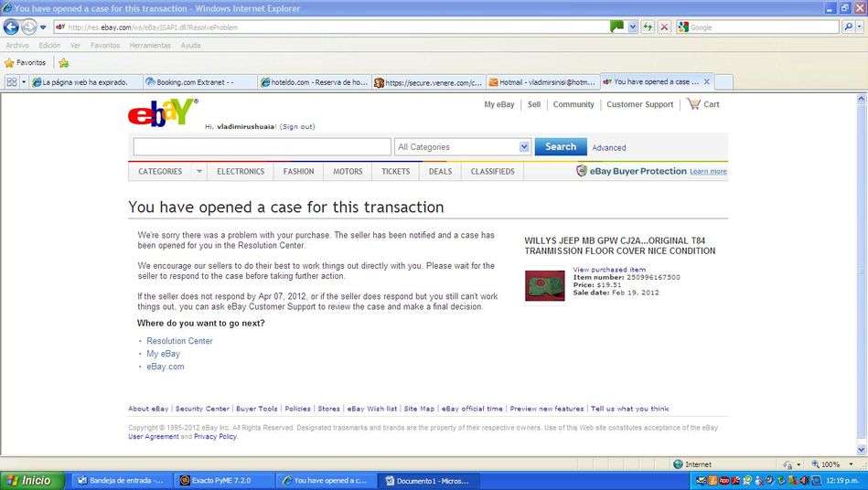Click the eBay Buyer Protection shield icon
The image size is (868, 490).
point(581,171)
